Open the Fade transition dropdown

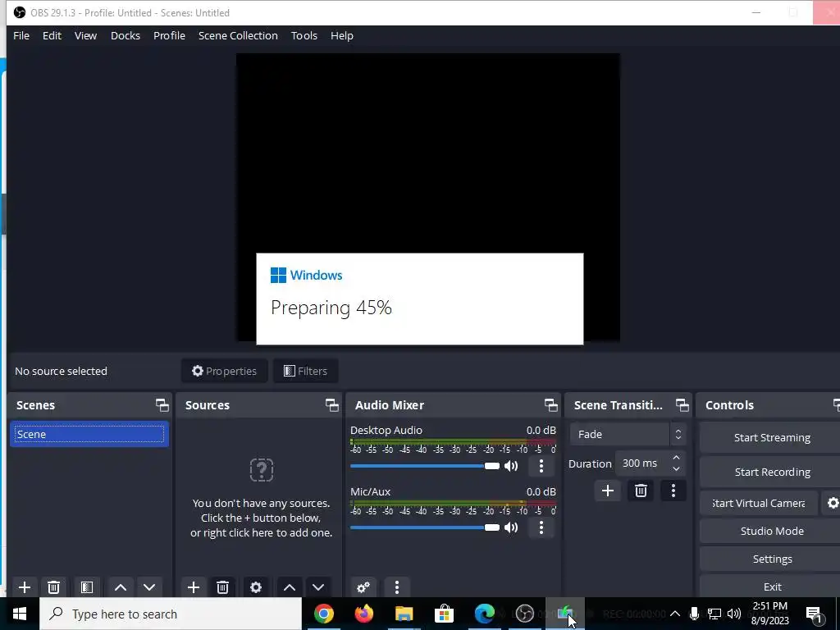point(628,435)
